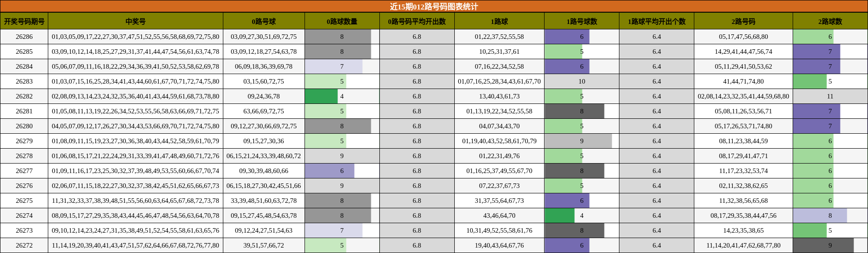Click 0路 cell 09,24,36,78

263,96
